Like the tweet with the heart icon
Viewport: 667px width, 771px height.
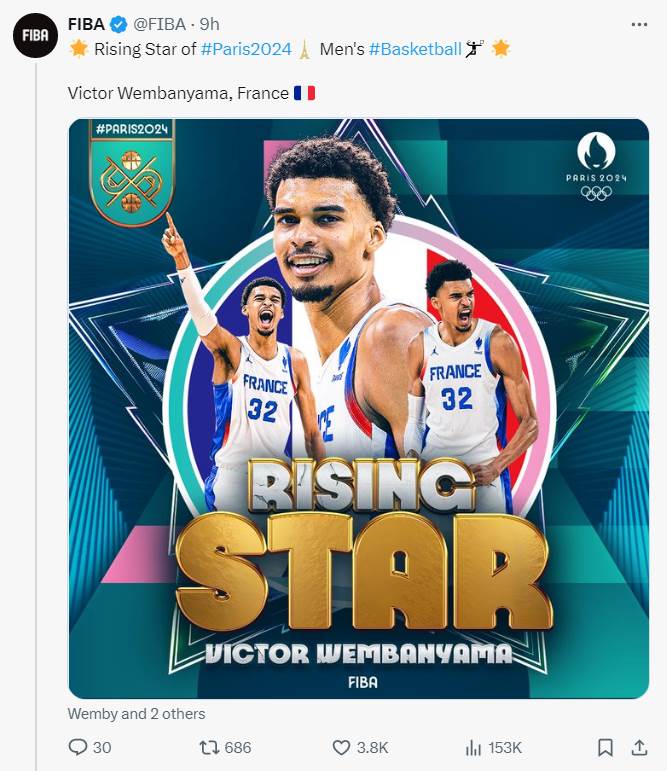[x=341, y=748]
